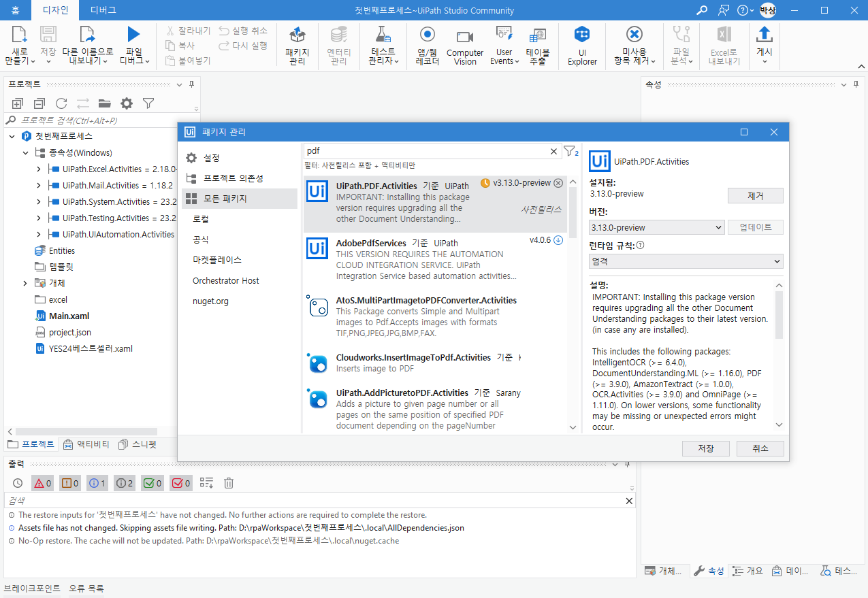
Task: Open the 게시 (Publish) upload icon
Action: [x=765, y=34]
